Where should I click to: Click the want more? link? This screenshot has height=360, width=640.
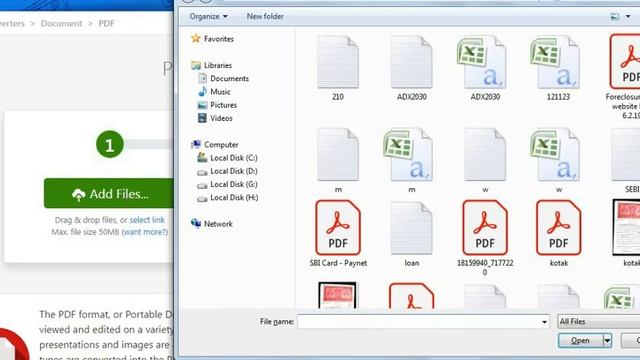pos(144,232)
